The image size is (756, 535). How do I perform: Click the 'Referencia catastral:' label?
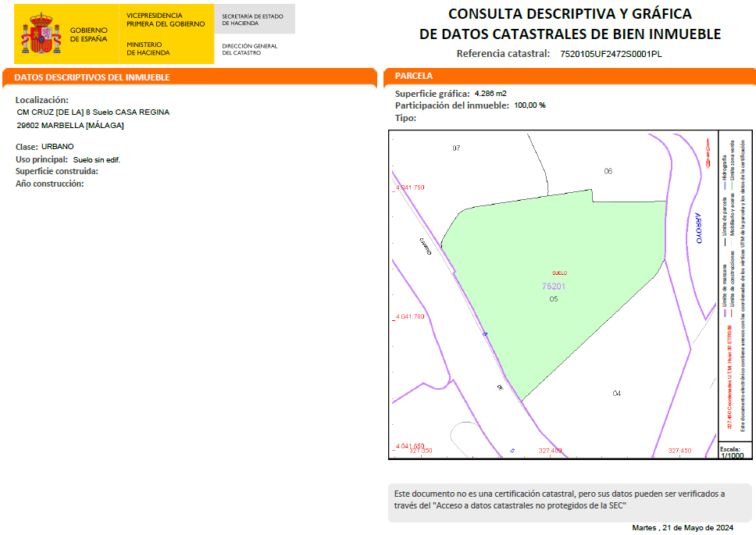(503, 53)
